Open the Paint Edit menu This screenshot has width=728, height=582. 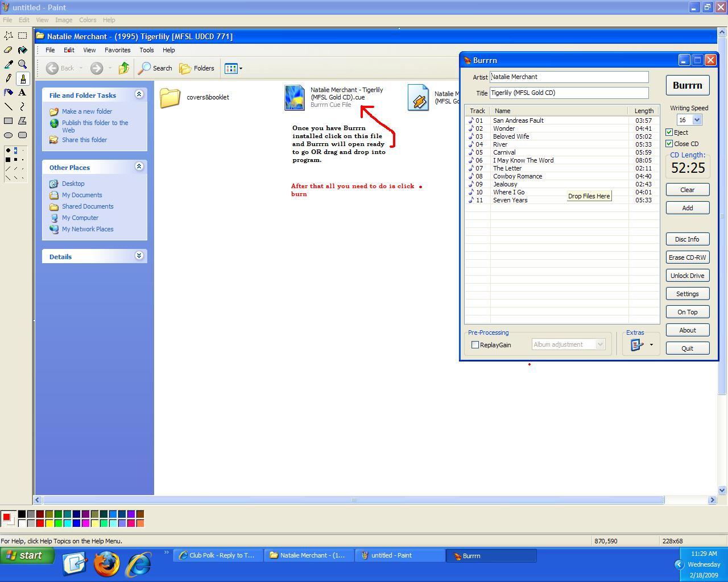[x=24, y=20]
